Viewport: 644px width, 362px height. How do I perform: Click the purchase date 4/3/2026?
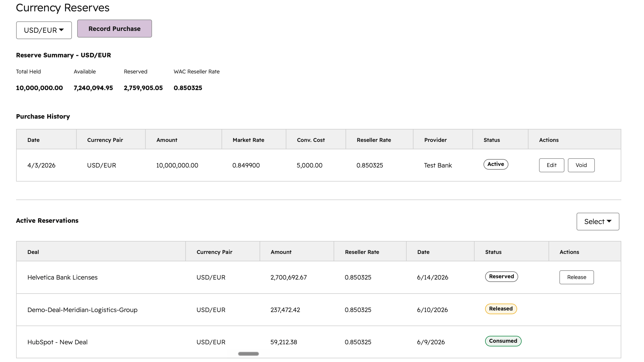coord(41,165)
